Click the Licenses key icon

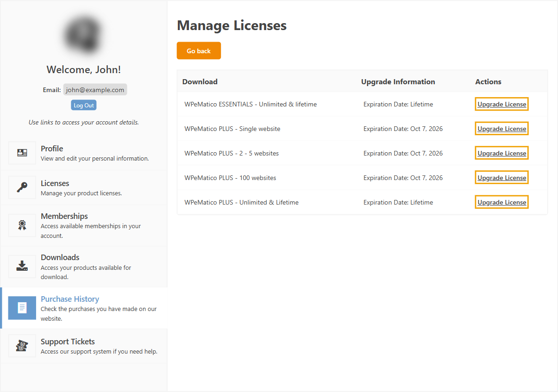[x=22, y=187]
